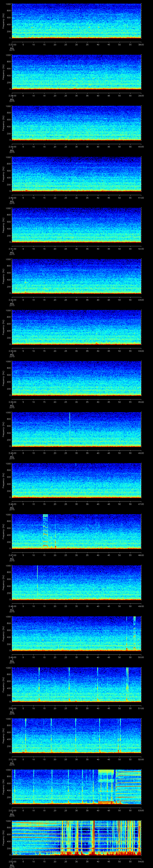The height and width of the screenshot is (868, 153).
Task: Click the Frequency (Hz) axis title of the 2:47:00 panel
Action: [3, 531]
